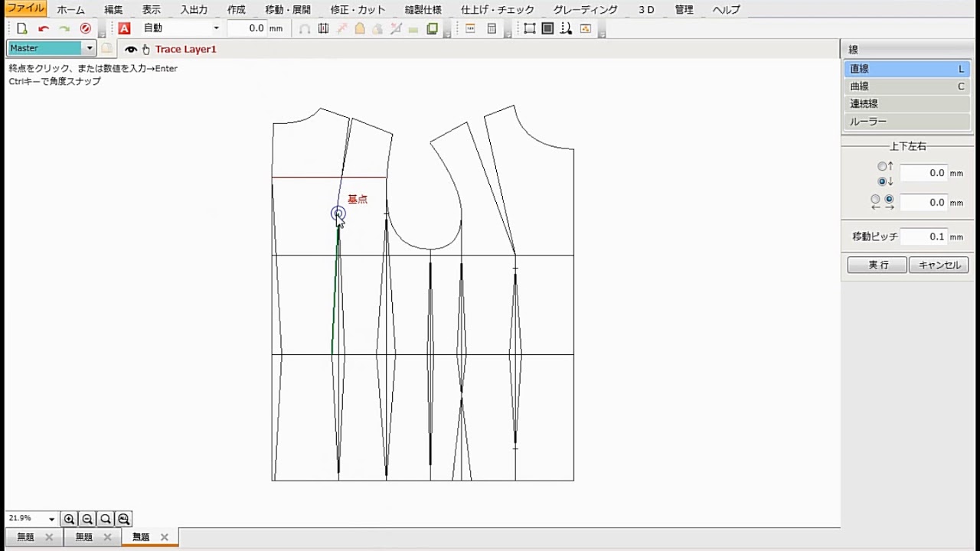Click the New document icon in toolbar

coord(22,28)
